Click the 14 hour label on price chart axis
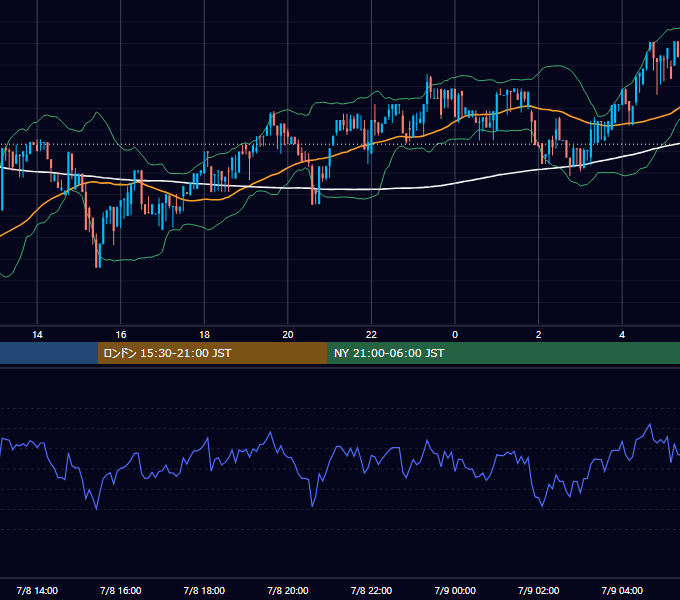Image resolution: width=680 pixels, height=600 pixels. coord(37,335)
